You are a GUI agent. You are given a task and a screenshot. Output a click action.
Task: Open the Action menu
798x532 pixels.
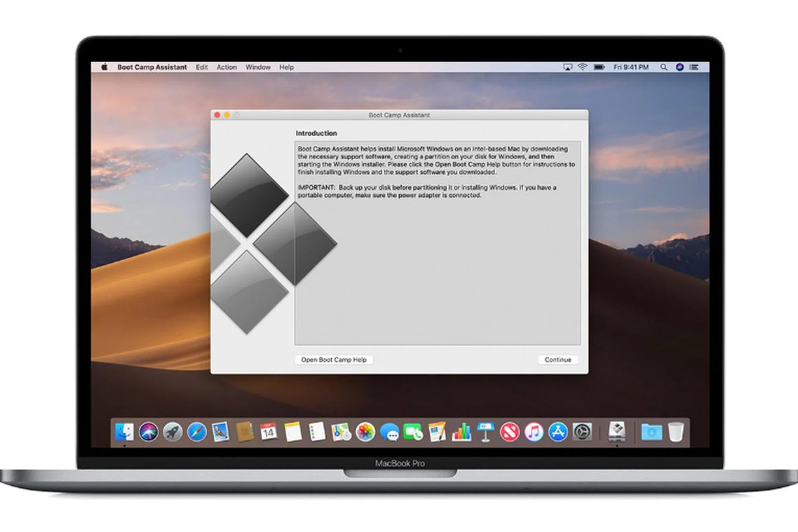pos(227,67)
